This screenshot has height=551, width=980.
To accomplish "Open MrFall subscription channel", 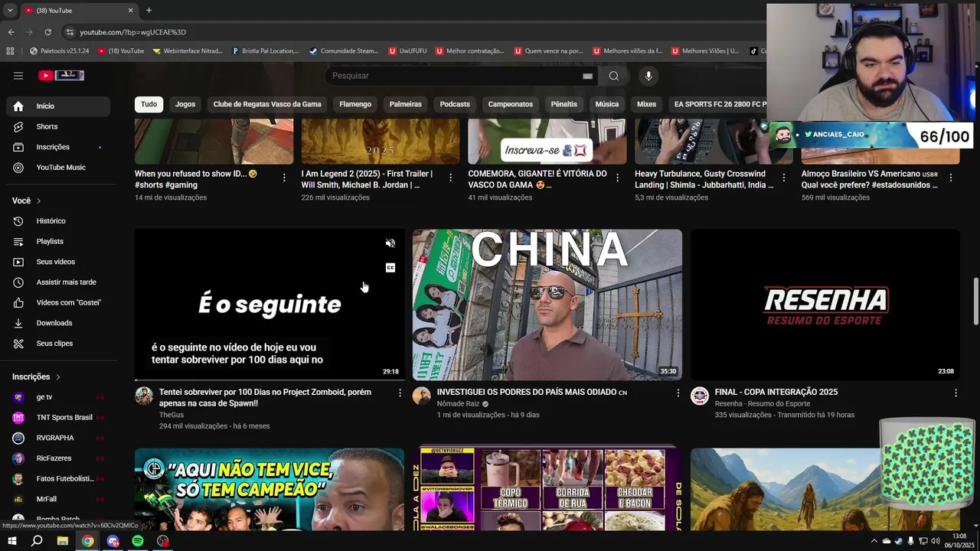I will (x=58, y=499).
